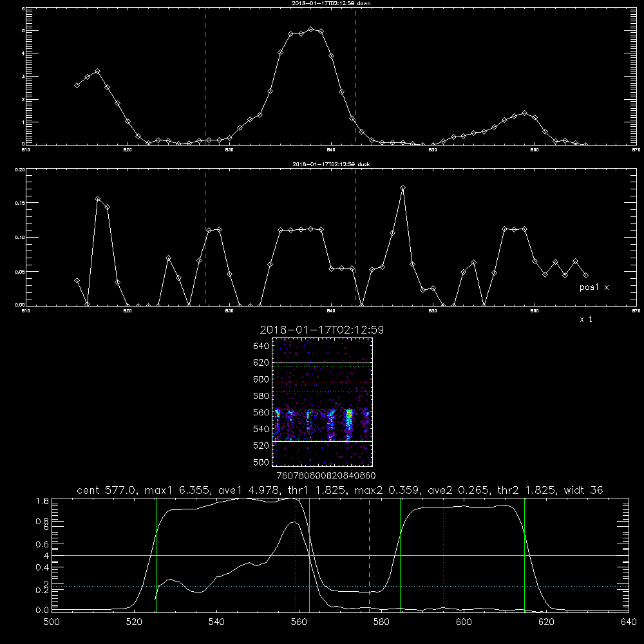Click the tallest peak marker in the dusk plot
644x644 pixels.
click(403, 187)
